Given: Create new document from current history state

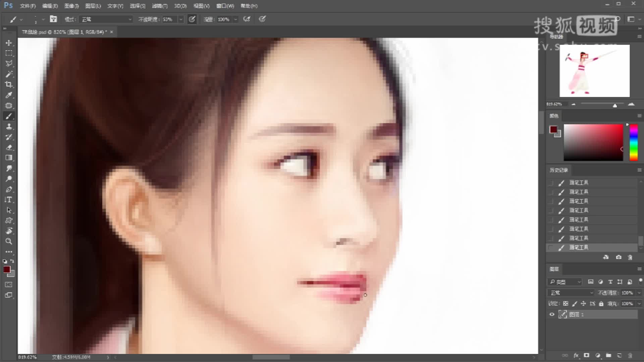Looking at the screenshot, I should point(606,257).
